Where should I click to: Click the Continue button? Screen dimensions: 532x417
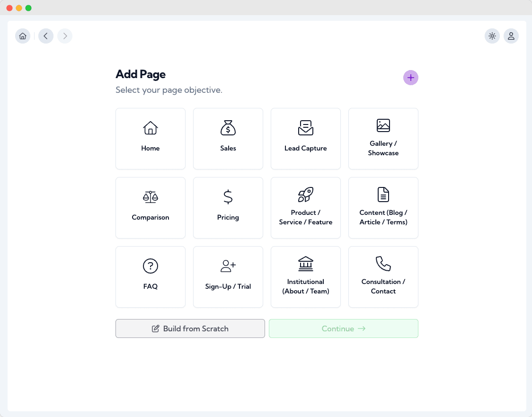(343, 328)
